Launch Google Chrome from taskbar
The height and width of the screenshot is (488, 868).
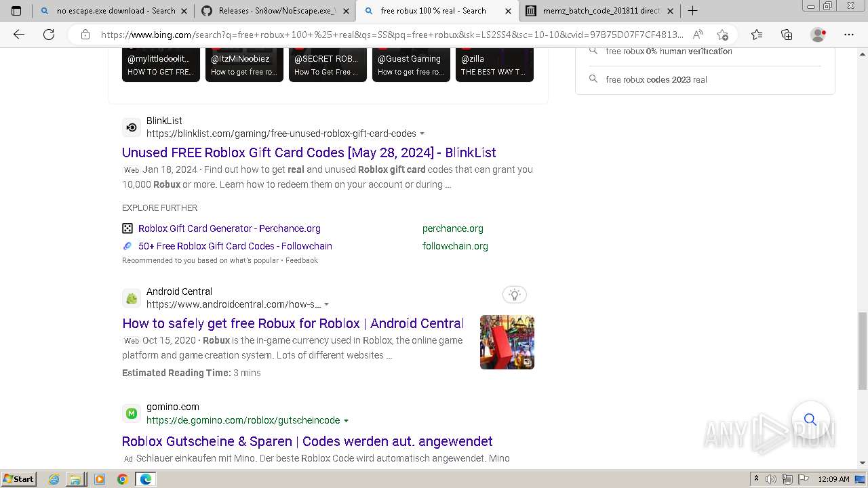pos(122,479)
